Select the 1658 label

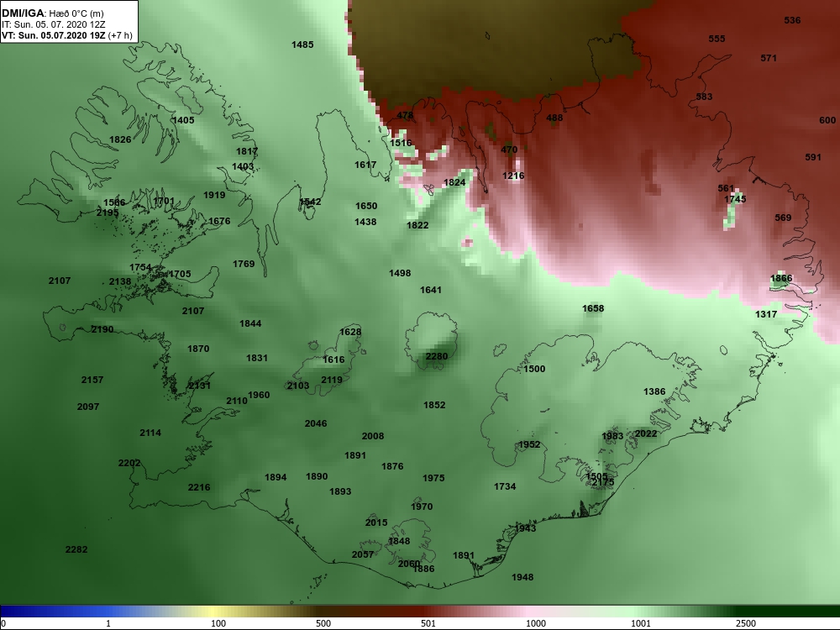click(x=593, y=308)
